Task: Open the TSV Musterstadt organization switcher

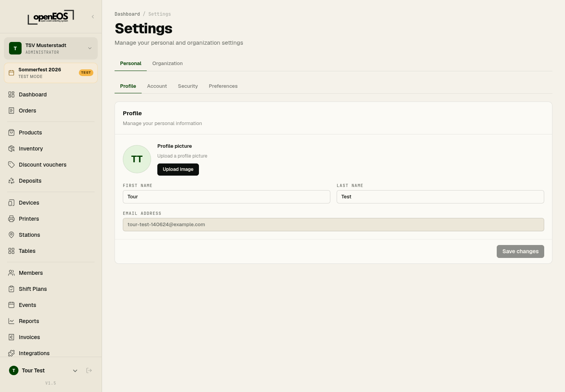Action: [51, 48]
